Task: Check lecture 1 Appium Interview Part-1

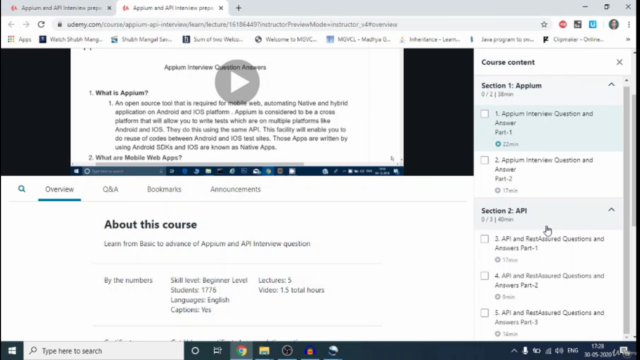Action: (484, 114)
